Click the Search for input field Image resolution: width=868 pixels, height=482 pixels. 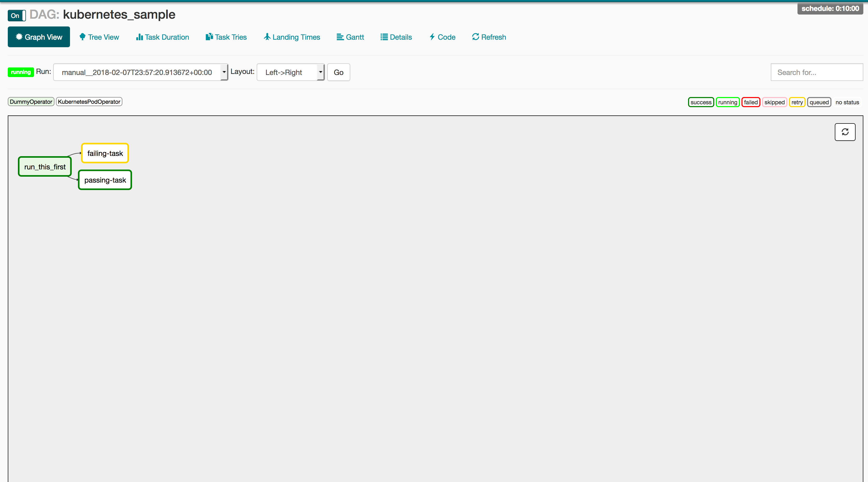tap(816, 72)
